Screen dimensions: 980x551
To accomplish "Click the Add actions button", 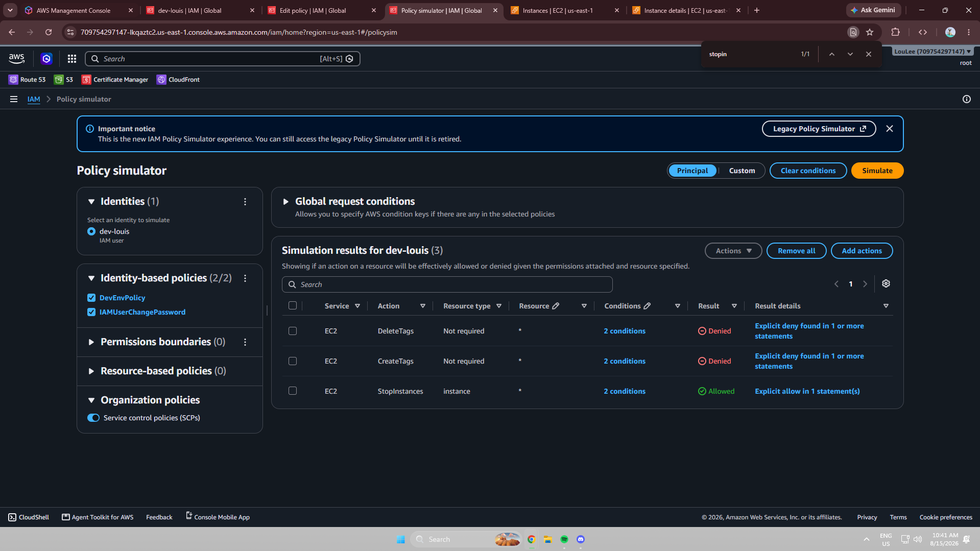I will pyautogui.click(x=862, y=251).
